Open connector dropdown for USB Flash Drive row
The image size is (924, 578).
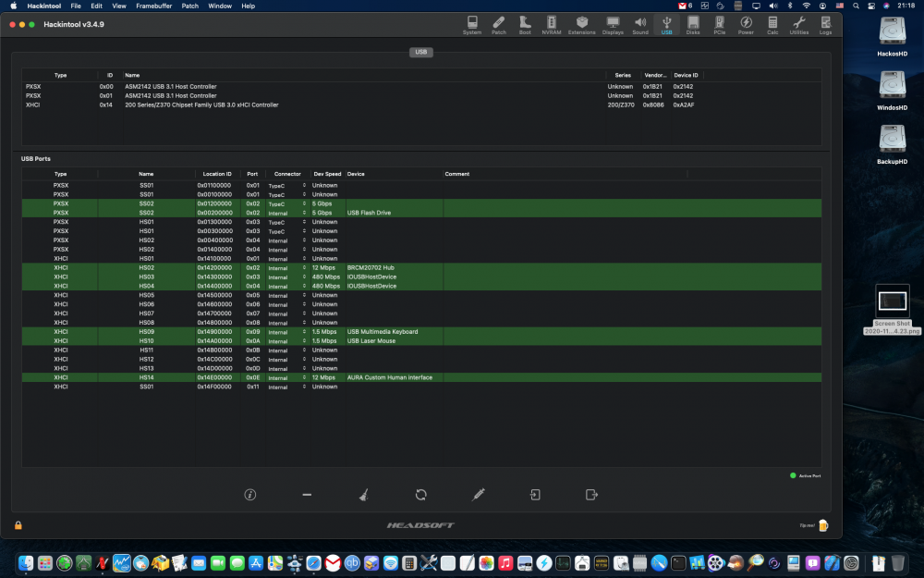click(305, 213)
